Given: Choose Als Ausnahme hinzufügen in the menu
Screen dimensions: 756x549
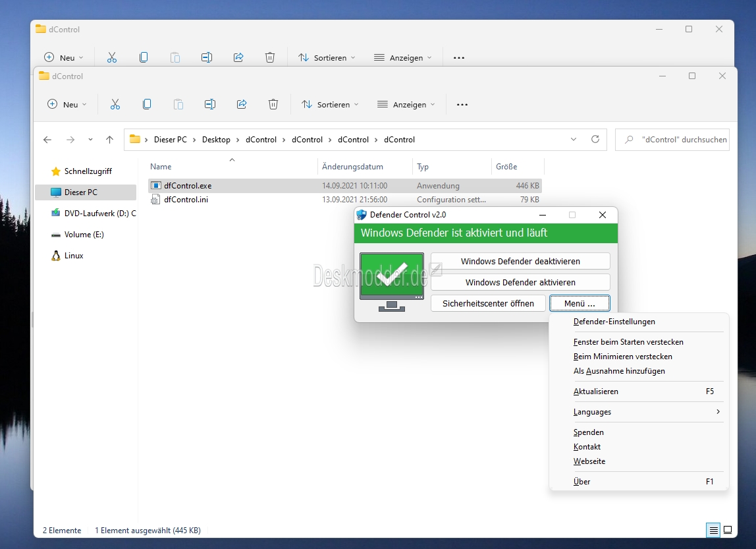Looking at the screenshot, I should pyautogui.click(x=639, y=371).
